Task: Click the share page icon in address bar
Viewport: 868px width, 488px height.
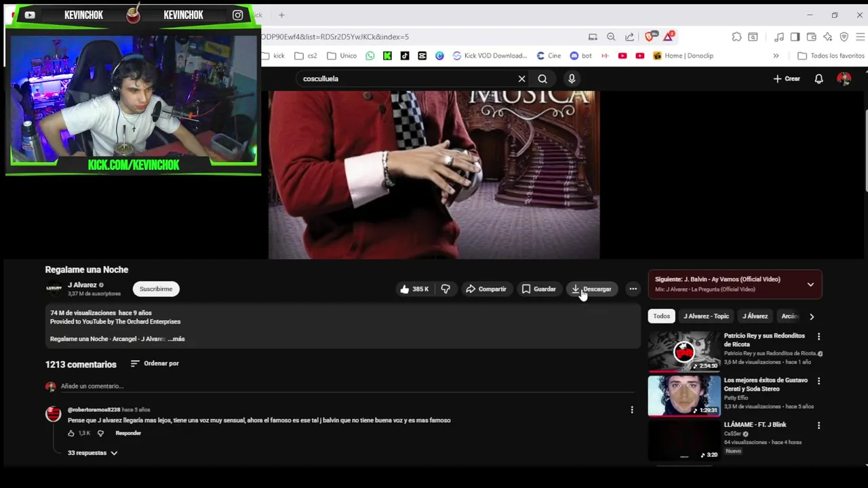Action: coord(629,37)
